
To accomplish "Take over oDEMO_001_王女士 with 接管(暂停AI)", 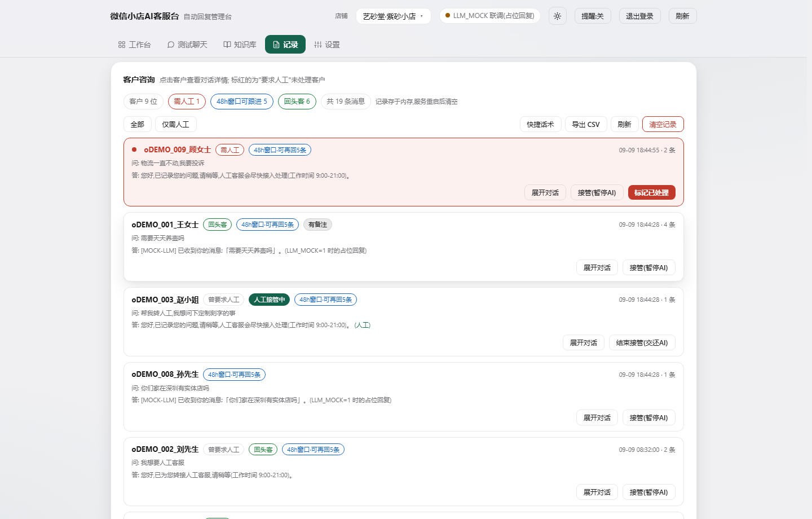I will [648, 267].
